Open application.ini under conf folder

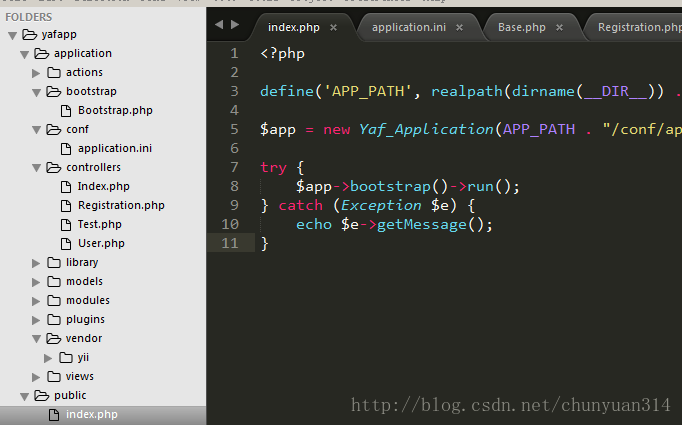[x=115, y=148]
